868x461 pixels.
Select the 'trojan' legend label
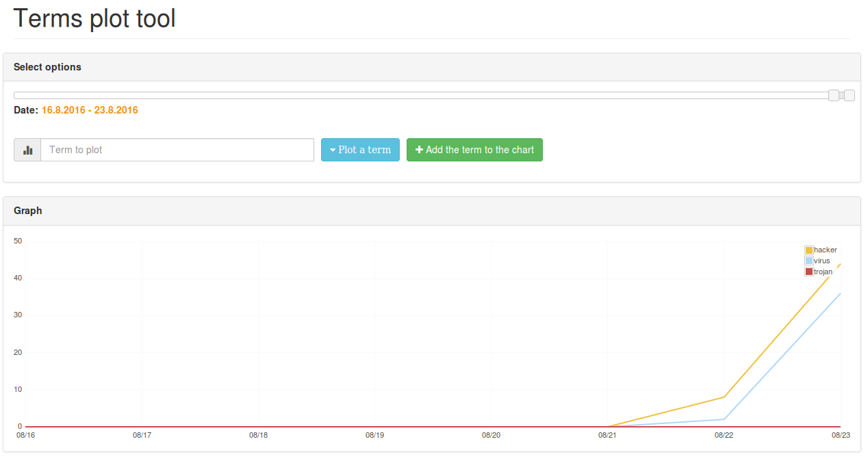click(824, 272)
